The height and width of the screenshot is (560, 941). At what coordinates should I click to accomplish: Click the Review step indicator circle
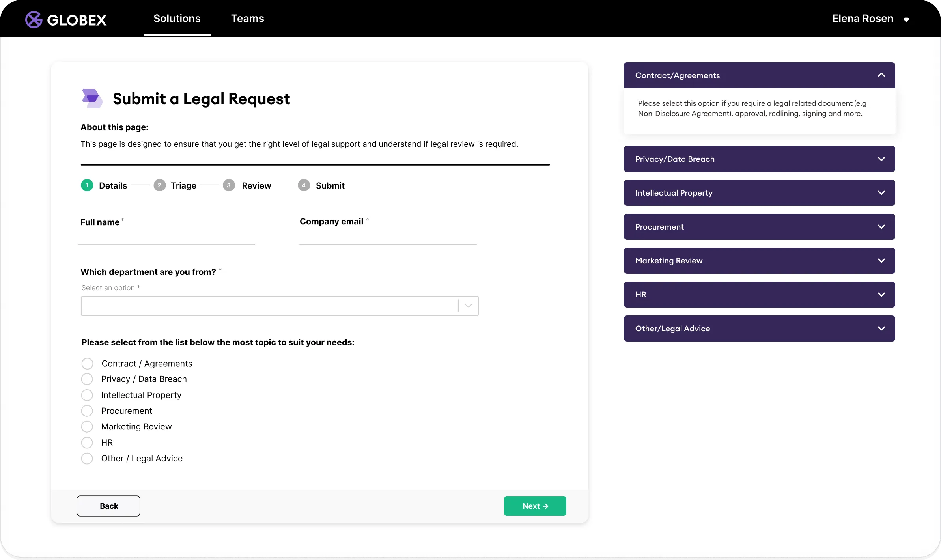[229, 185]
